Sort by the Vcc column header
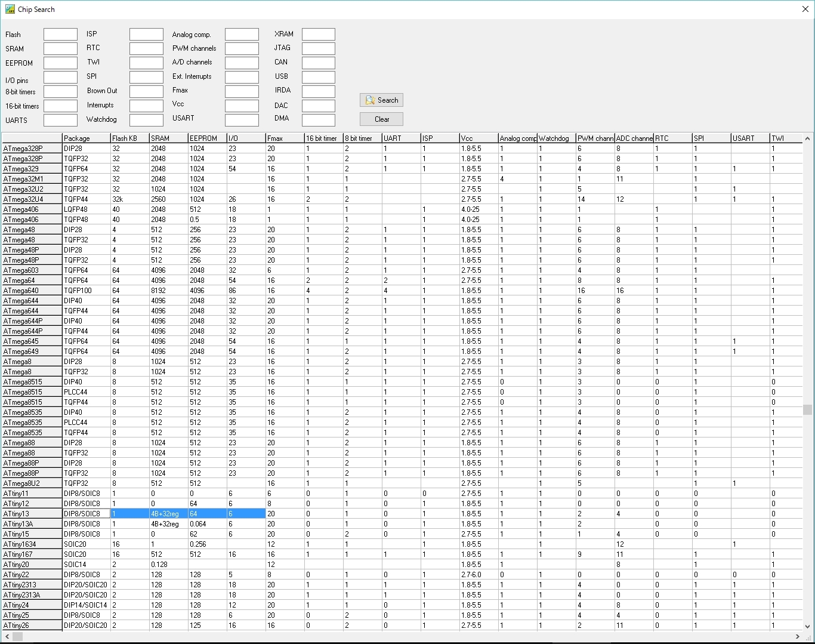The image size is (815, 644). pyautogui.click(x=478, y=138)
